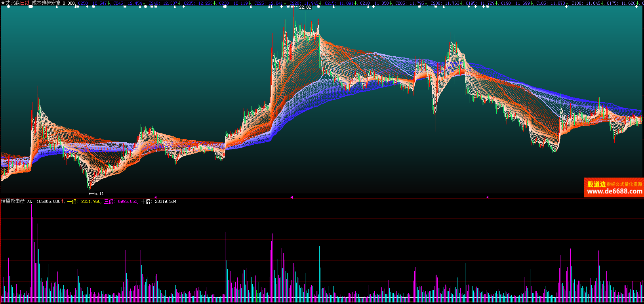This screenshot has width=644, height=304.
Task: Click the leftmost magenta triangle marker
Action: (155, 197)
